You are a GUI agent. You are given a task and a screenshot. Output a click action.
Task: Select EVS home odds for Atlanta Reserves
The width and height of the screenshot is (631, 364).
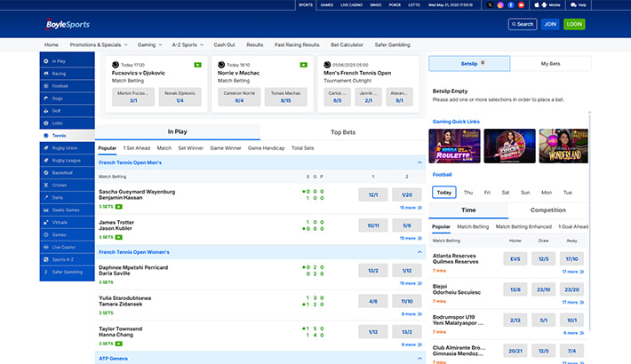coord(515,259)
